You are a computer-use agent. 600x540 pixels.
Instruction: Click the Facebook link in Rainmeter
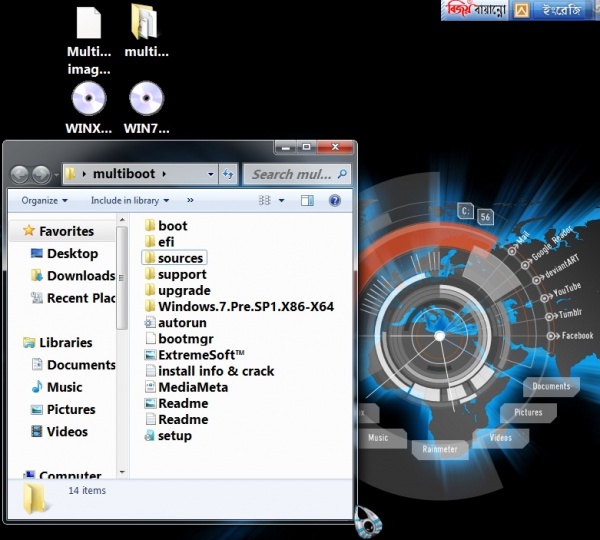(x=577, y=336)
